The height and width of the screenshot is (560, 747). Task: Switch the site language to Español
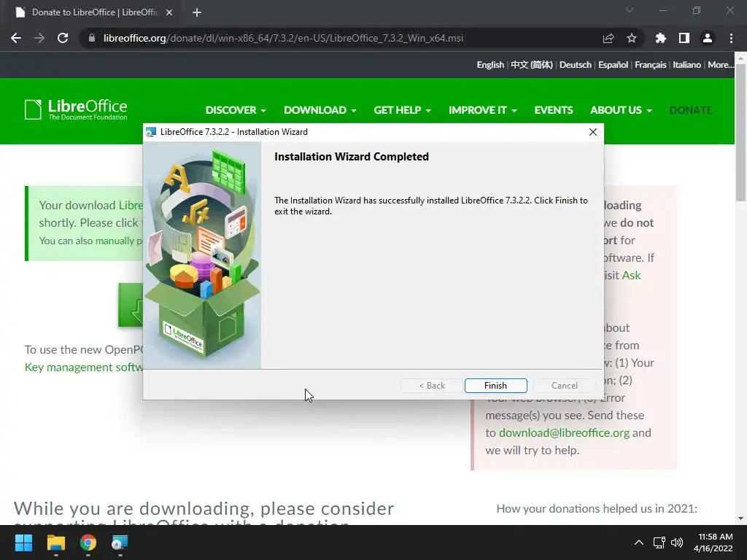point(613,65)
